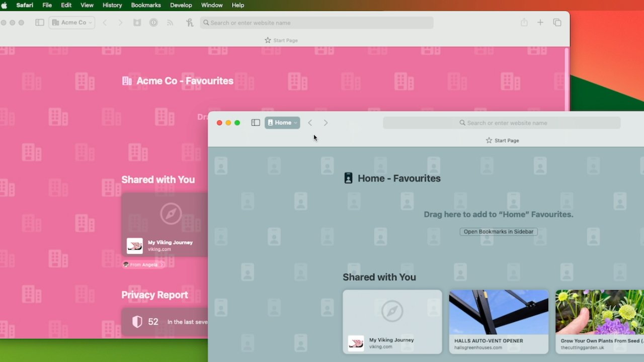The width and height of the screenshot is (644, 362).
Task: Click the back arrow in Home window
Action: click(310, 123)
